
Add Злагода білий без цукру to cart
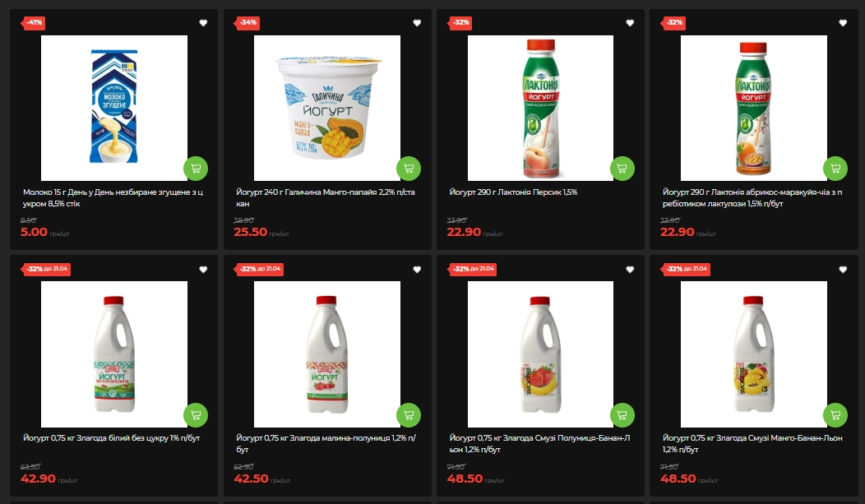point(196,414)
